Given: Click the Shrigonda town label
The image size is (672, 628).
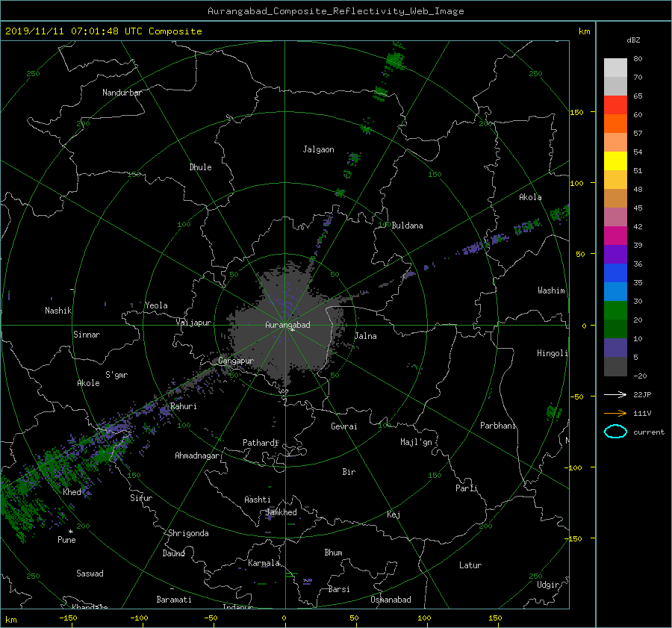Looking at the screenshot, I should coord(188,533).
